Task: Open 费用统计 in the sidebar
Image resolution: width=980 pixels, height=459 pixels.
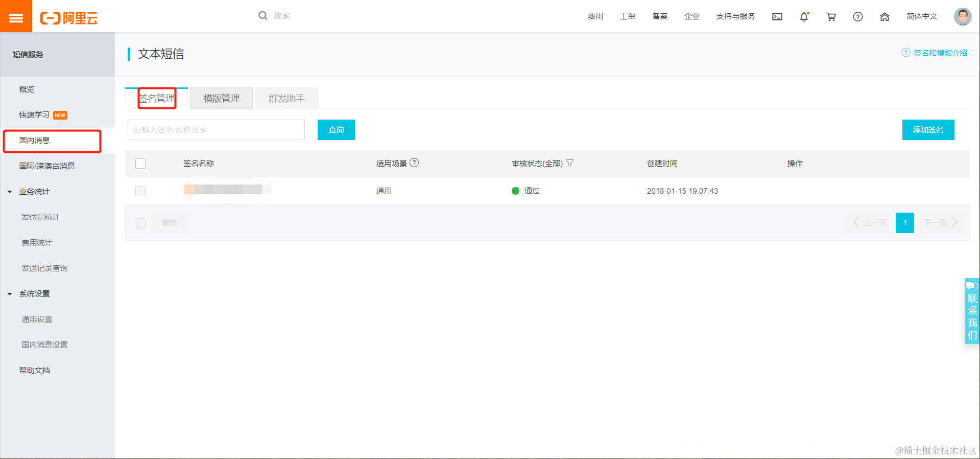Action: [x=37, y=243]
